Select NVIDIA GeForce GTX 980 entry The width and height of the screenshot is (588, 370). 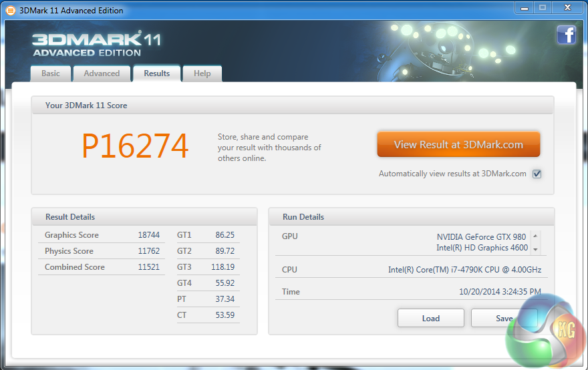[482, 237]
